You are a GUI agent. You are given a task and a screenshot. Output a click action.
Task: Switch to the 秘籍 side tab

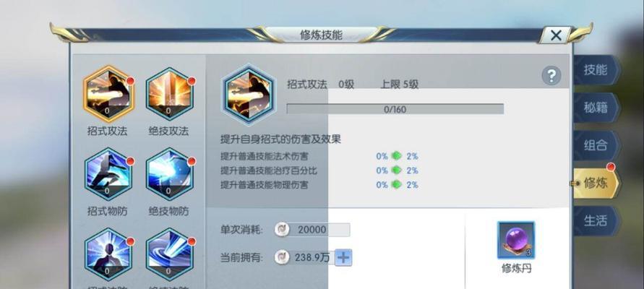(596, 108)
